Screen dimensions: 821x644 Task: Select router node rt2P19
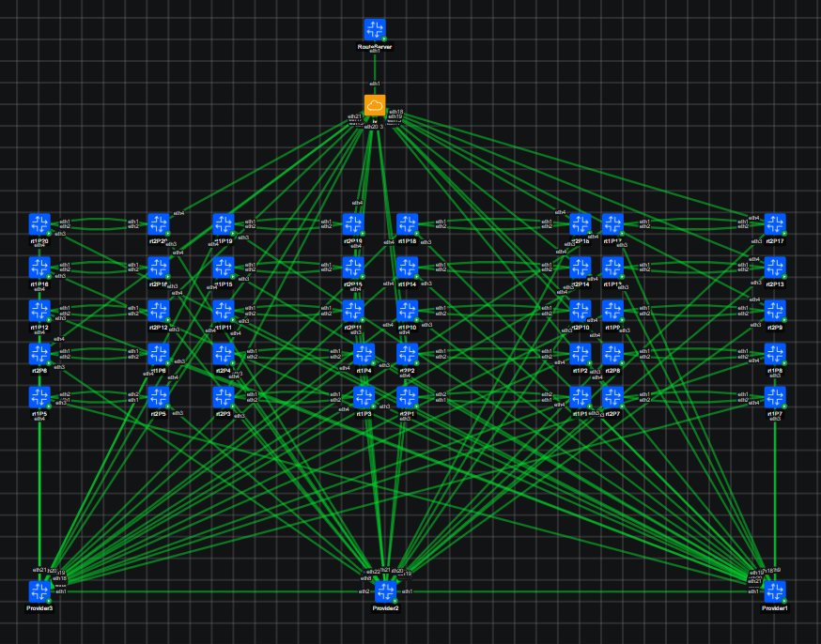353,224
